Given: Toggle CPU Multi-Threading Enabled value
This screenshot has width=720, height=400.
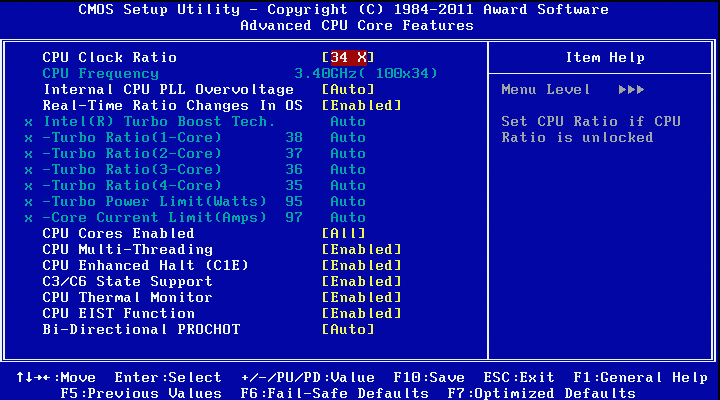Looking at the screenshot, I should tap(361, 249).
